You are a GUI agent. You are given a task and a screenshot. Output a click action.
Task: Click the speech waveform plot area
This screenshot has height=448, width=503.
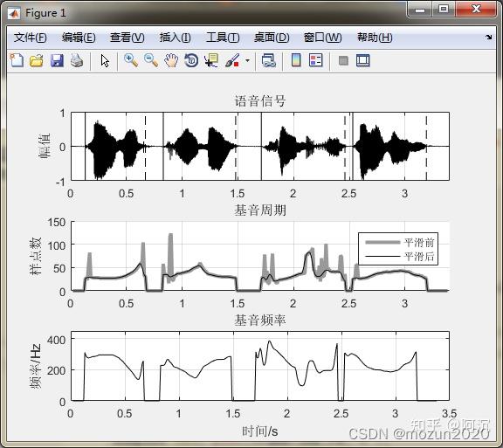click(260, 146)
